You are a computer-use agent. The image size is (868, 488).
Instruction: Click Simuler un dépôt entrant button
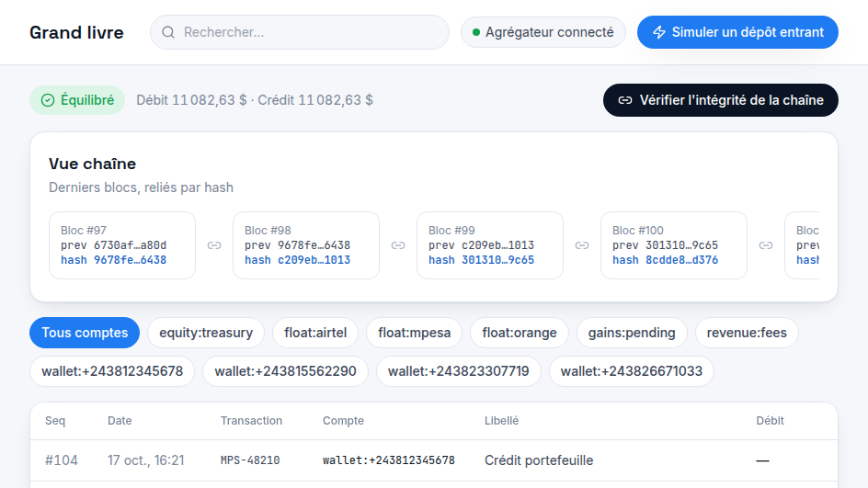coord(737,32)
